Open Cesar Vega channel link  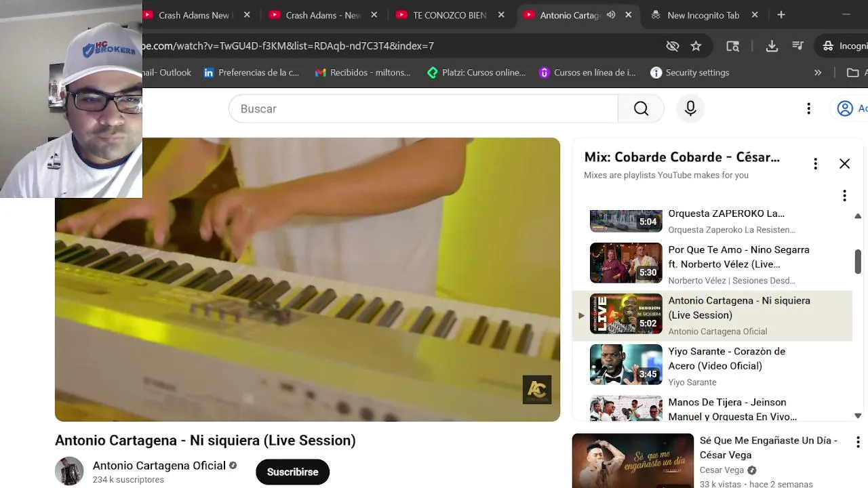[722, 470]
